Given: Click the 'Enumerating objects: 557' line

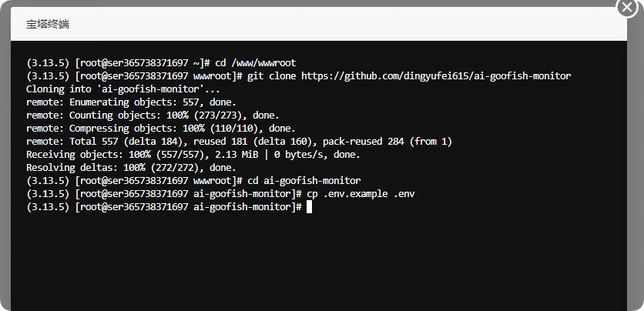Looking at the screenshot, I should click(x=132, y=102).
